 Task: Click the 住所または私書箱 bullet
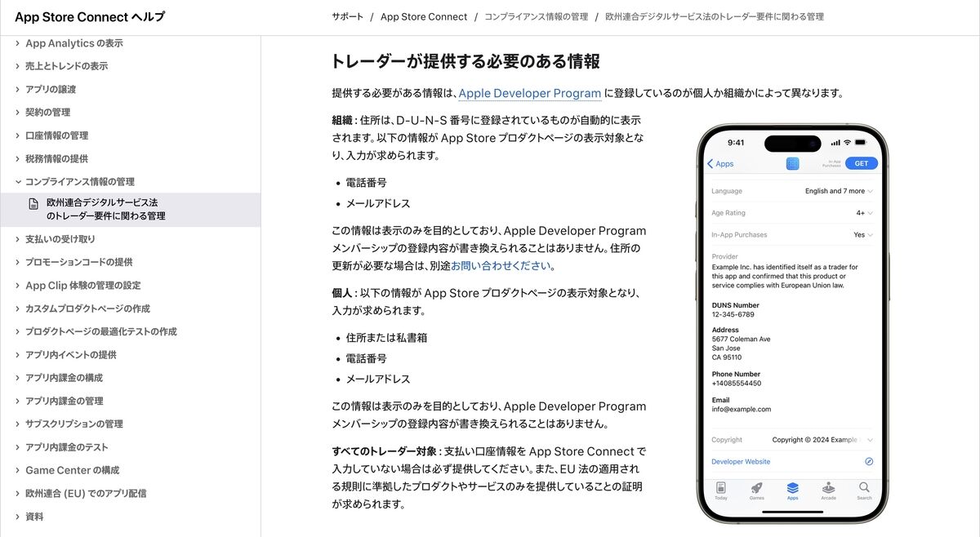[x=386, y=337]
